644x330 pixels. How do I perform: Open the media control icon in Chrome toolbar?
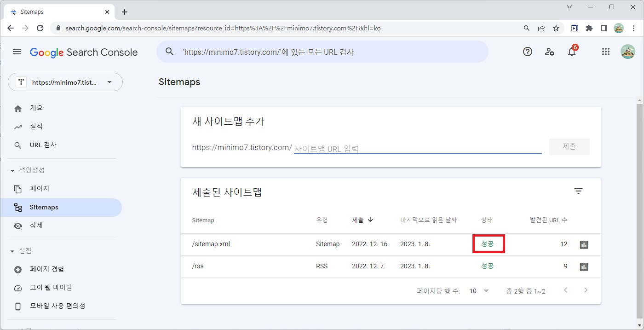575,28
